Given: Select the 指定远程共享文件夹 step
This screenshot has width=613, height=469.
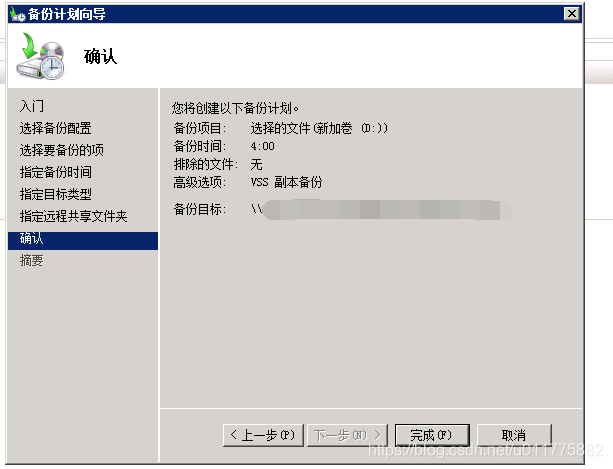Looking at the screenshot, I should [x=73, y=216].
